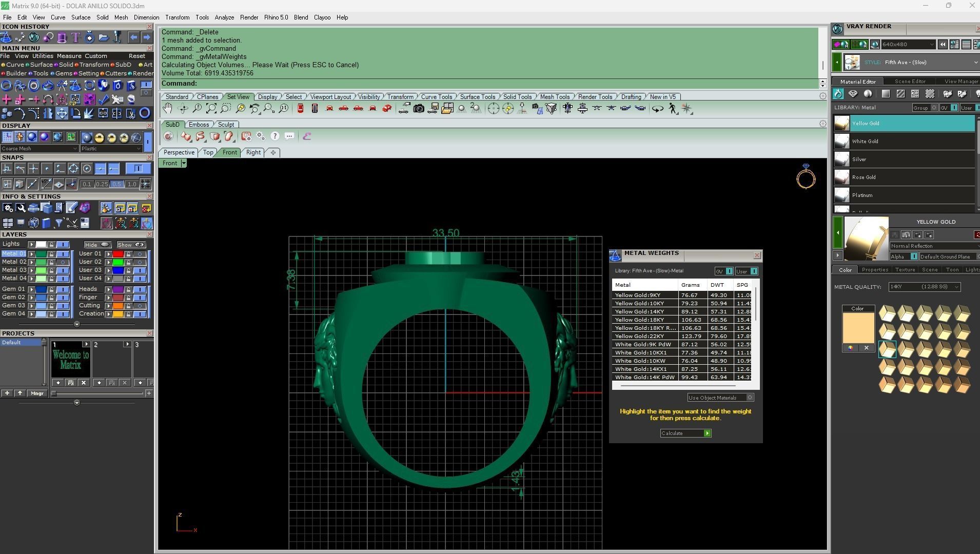Viewport: 980px width, 554px height.
Task: Select the wireframe grid display icon
Action: coord(7,137)
